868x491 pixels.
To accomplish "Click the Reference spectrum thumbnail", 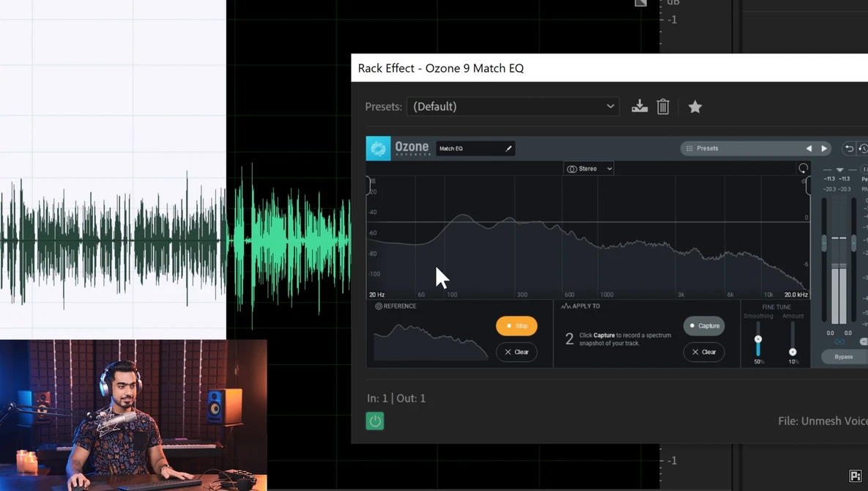I will click(431, 342).
